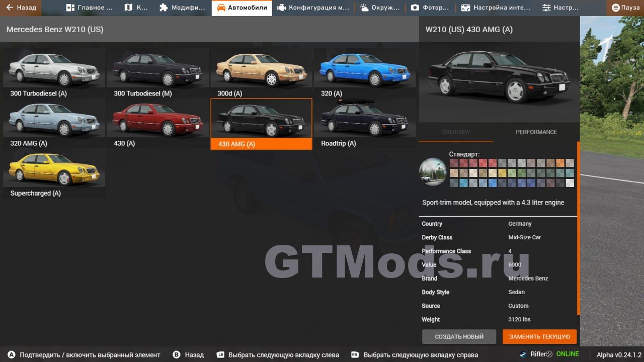This screenshot has height=362, width=644.
Task: Click the Body Style value Sedan
Action: point(516,292)
